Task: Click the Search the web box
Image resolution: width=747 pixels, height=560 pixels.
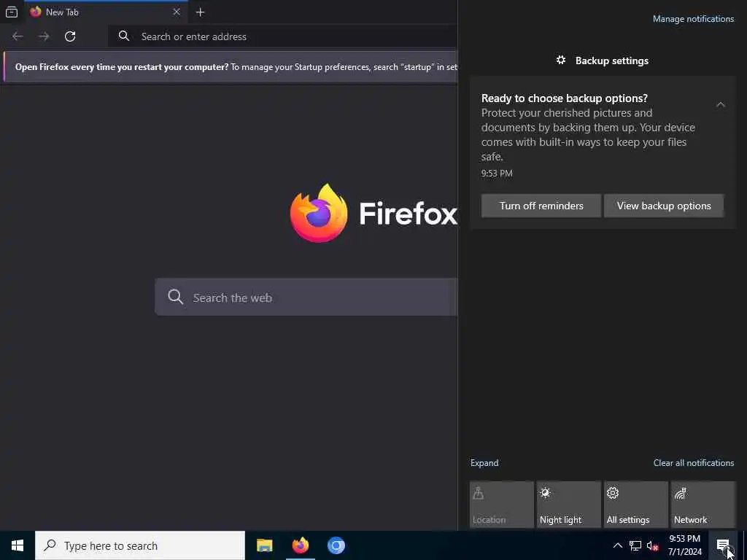Action: [306, 297]
